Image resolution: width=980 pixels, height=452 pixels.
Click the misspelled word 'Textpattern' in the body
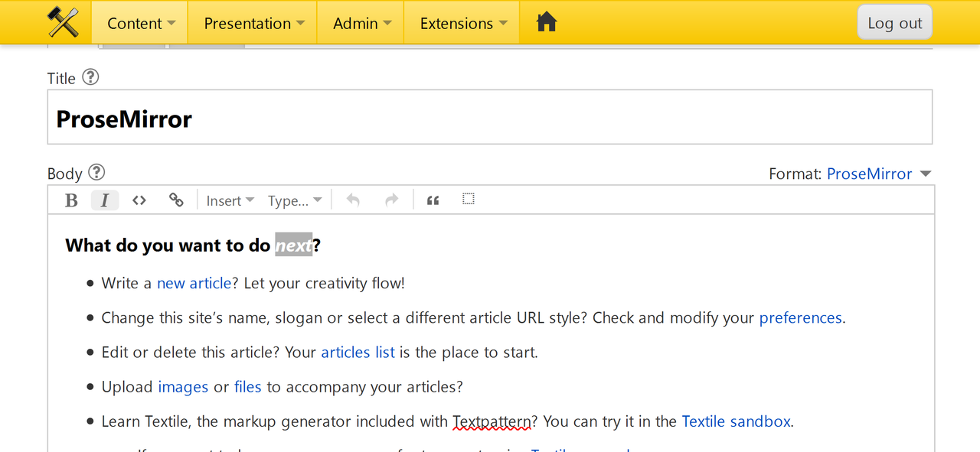tap(492, 421)
